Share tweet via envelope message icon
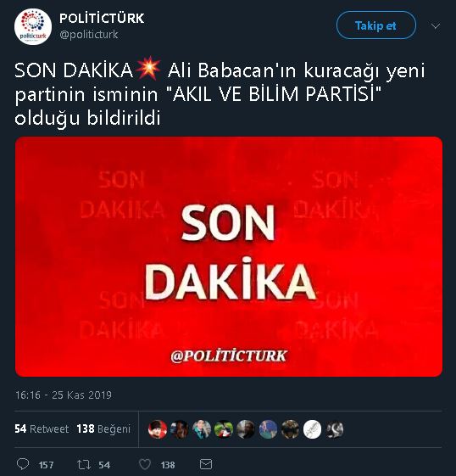This screenshot has width=456, height=476. point(206,464)
